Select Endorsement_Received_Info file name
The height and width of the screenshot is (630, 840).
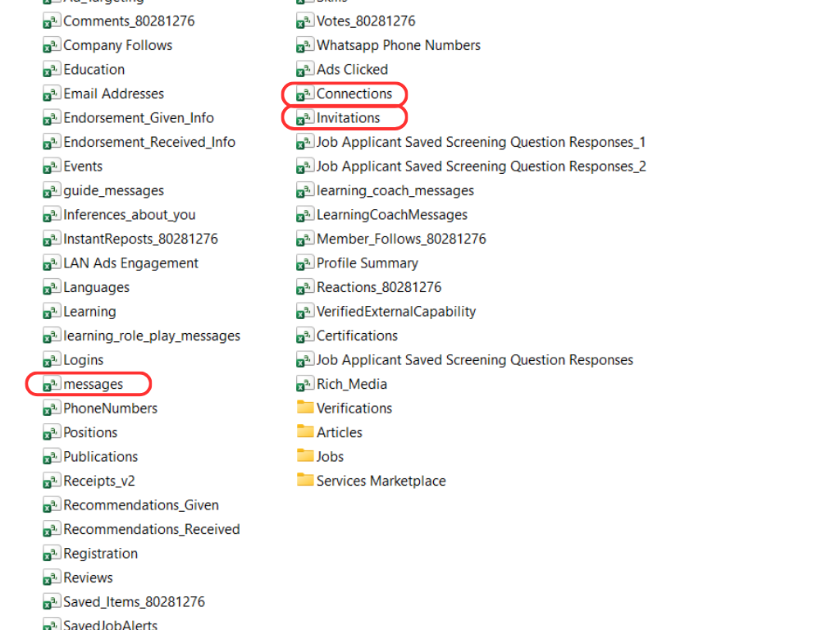(x=149, y=142)
